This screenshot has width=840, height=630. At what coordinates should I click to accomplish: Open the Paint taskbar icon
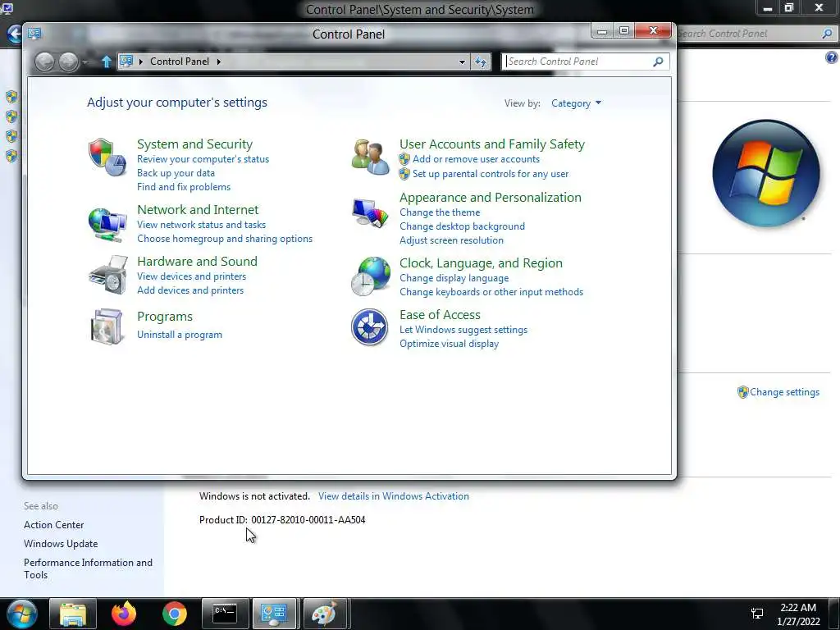pos(325,614)
